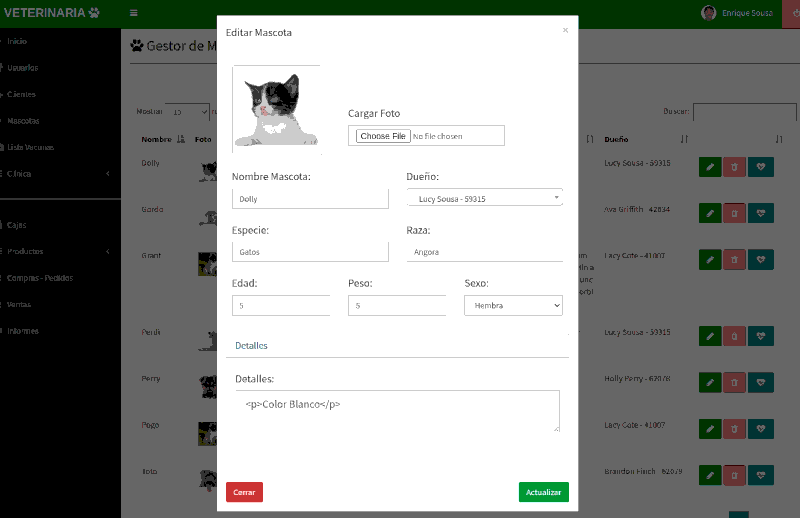Click Enrique Sousa's profile avatar

[709, 13]
